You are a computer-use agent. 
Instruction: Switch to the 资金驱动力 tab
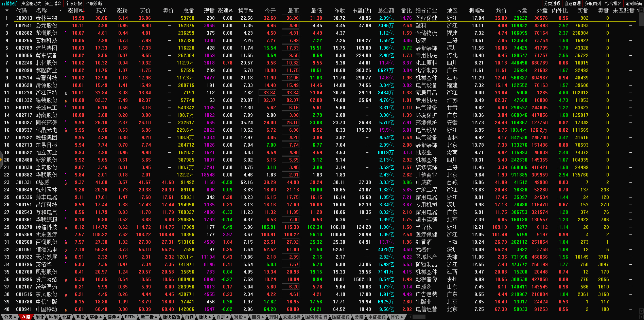tap(31, 3)
